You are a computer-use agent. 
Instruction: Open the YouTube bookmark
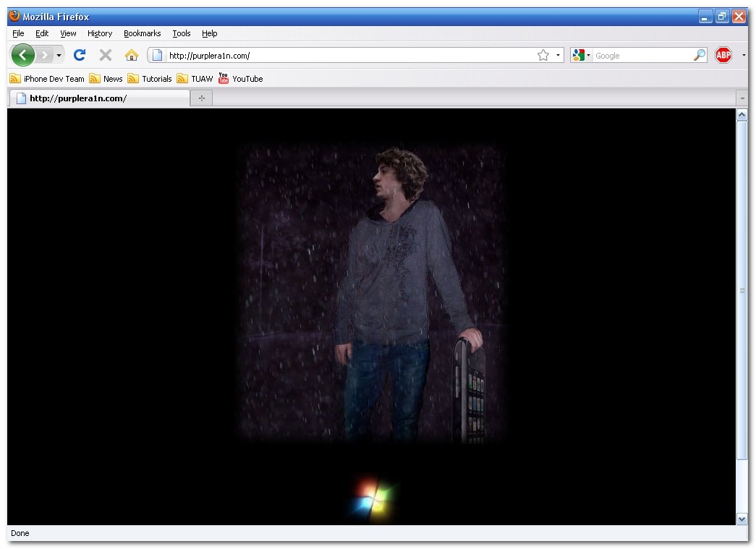pyautogui.click(x=241, y=79)
